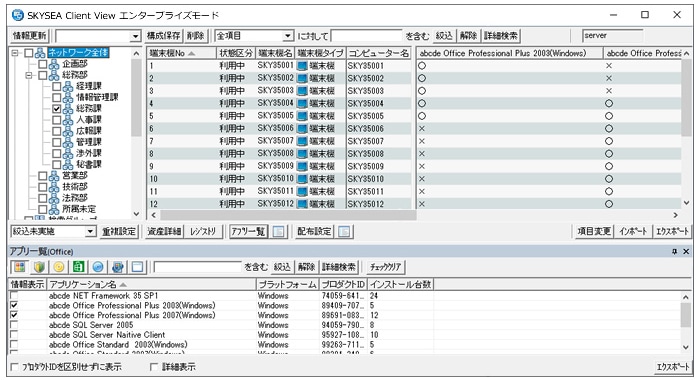
Task: Click the 情報更新 button
Action: [x=29, y=36]
